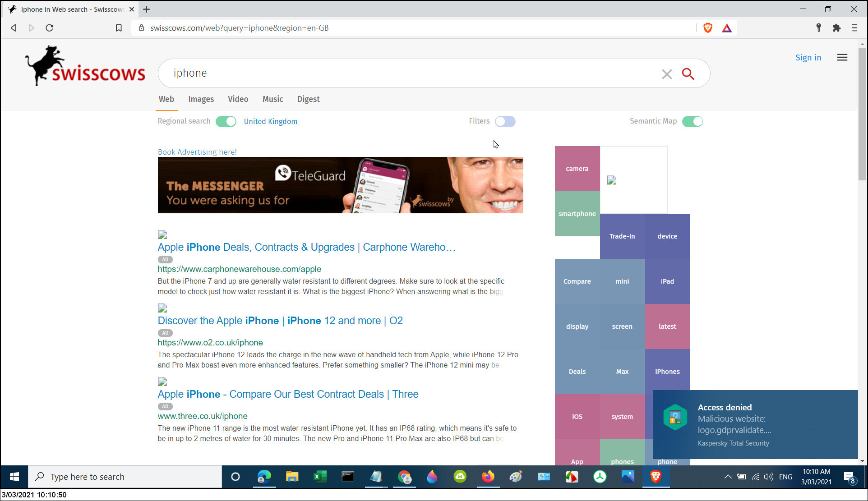Launch Microsoft Edge from the taskbar
This screenshot has height=501, width=868.
264,477
